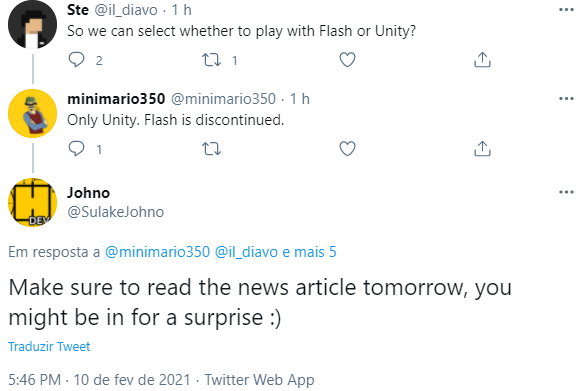
Task: Retweet minimario350's Only Unity tweet
Action: tap(212, 149)
